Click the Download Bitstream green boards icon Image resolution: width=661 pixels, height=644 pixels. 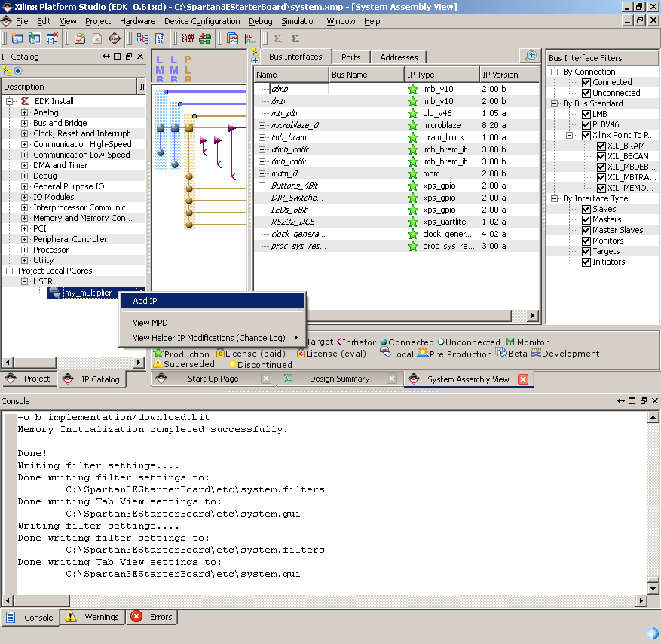[205, 38]
